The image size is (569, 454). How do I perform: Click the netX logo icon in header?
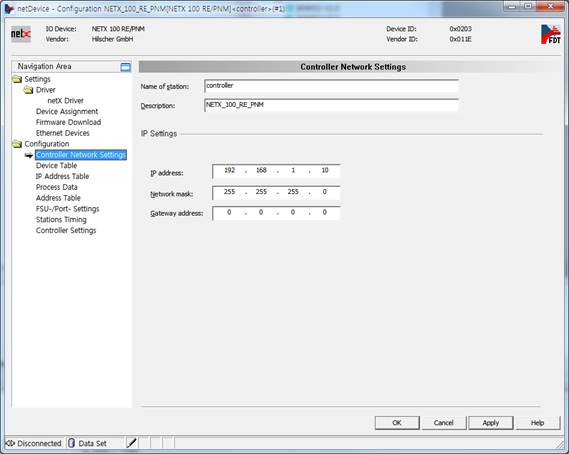(21, 34)
